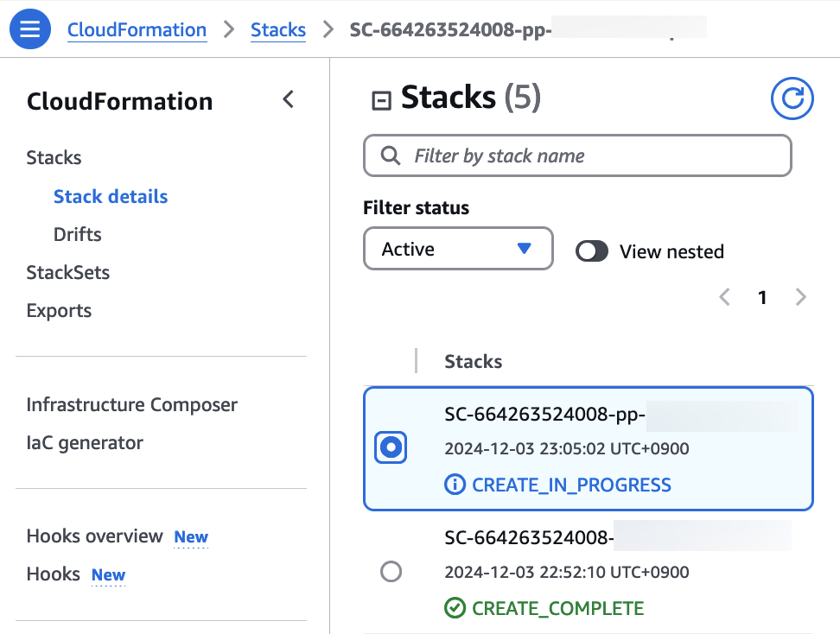Click the search magnifier icon

pos(390,155)
